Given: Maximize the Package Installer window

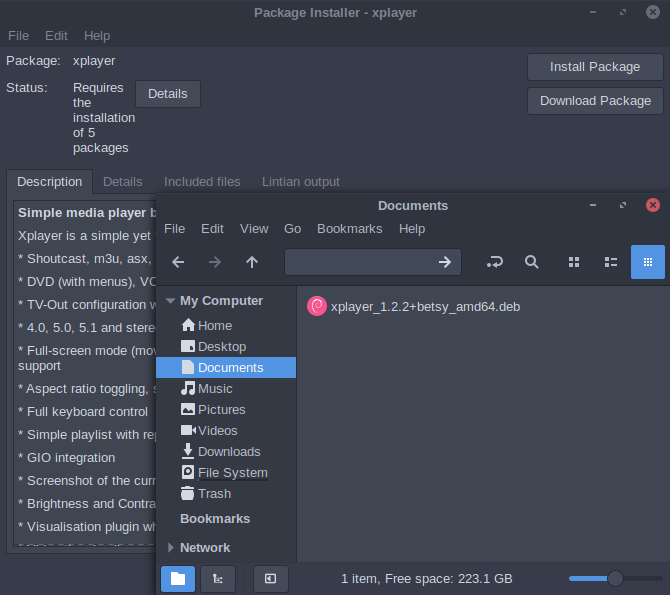Looking at the screenshot, I should pyautogui.click(x=623, y=12).
